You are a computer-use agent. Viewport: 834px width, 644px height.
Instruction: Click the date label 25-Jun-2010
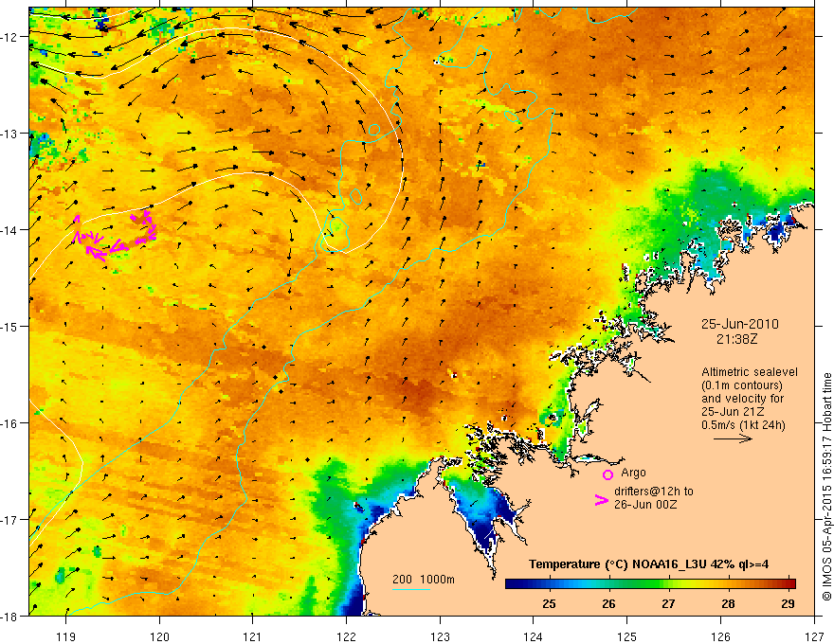tap(740, 324)
